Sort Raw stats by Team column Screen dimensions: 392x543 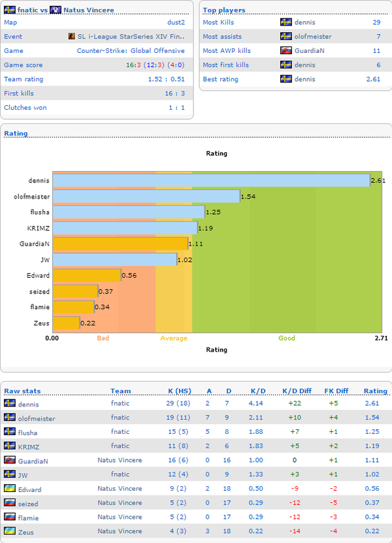pos(120,391)
